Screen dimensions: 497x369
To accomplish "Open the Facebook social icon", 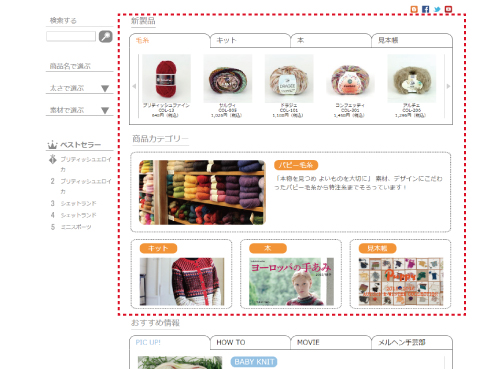I will pos(425,9).
